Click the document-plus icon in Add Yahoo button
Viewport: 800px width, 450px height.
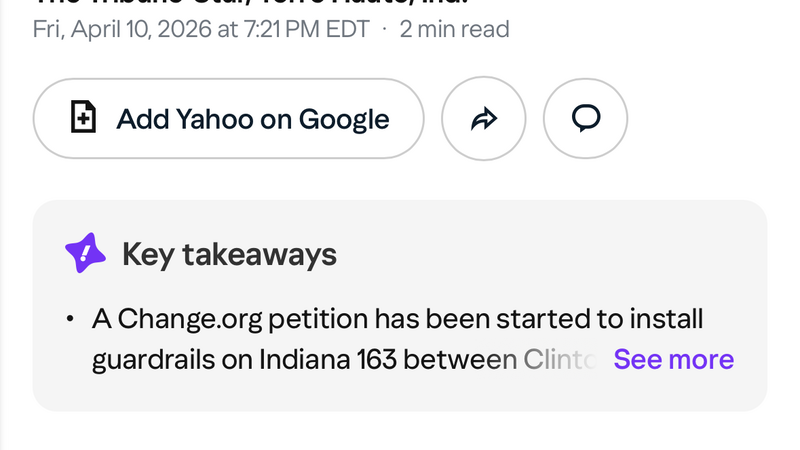[x=83, y=119]
